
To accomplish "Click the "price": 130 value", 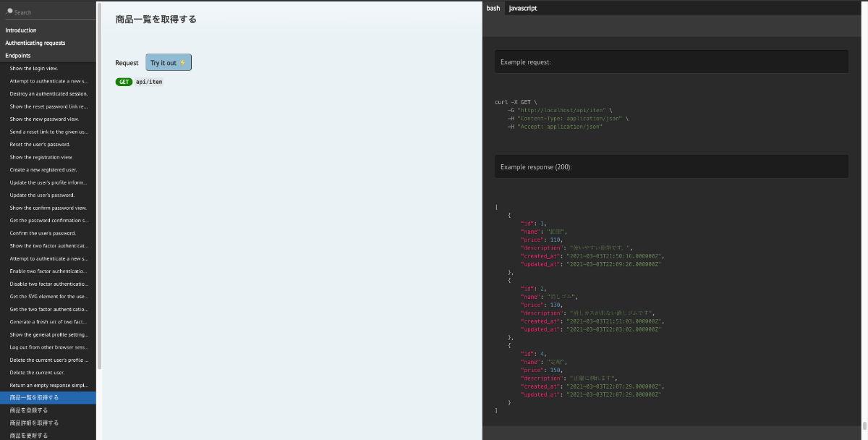I will click(x=557, y=305).
